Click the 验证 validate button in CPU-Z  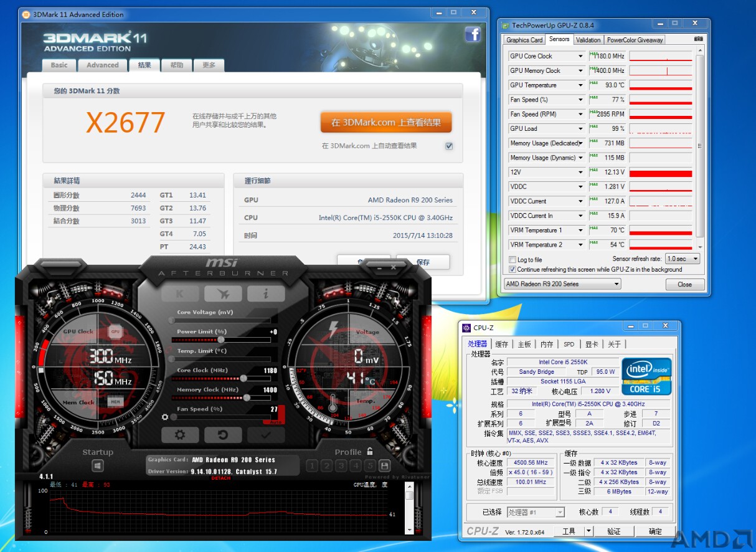(614, 531)
